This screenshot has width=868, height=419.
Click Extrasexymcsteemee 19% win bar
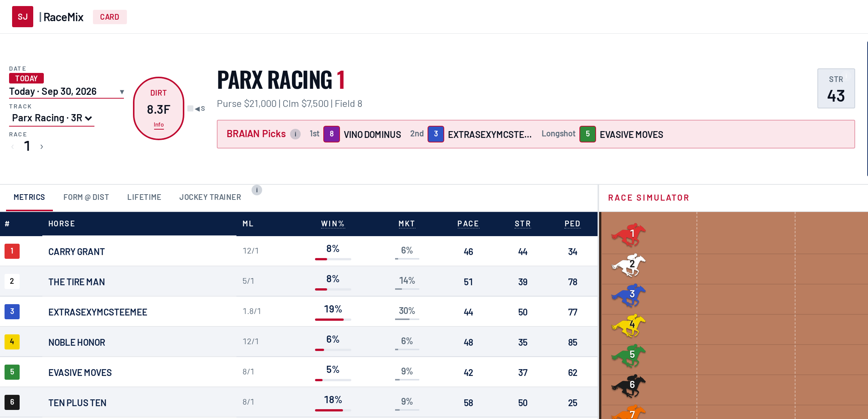333,320
